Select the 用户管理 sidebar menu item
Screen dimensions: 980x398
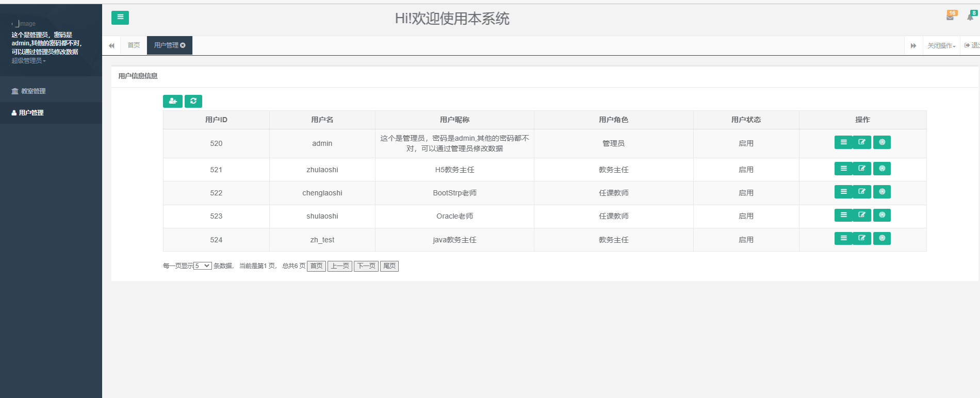tap(51, 113)
